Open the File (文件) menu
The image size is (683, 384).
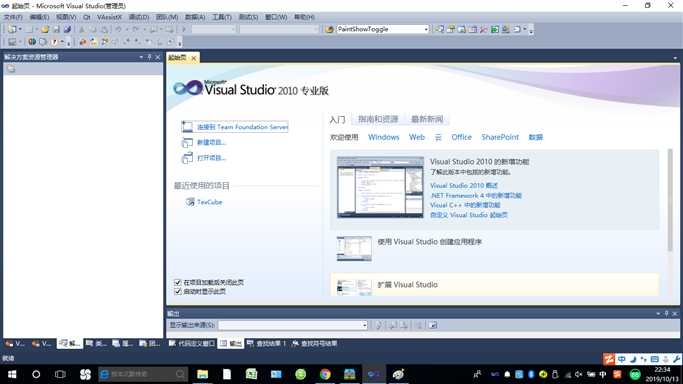tap(13, 17)
